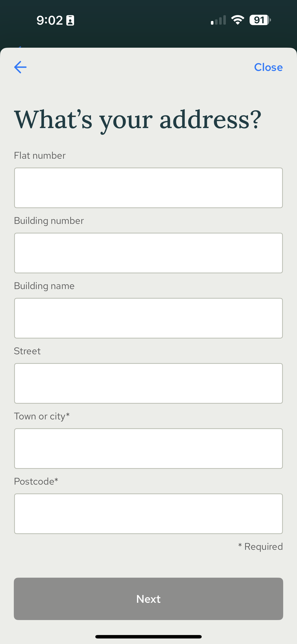Tap the Postcode input field
This screenshot has height=644, width=297.
point(148,514)
